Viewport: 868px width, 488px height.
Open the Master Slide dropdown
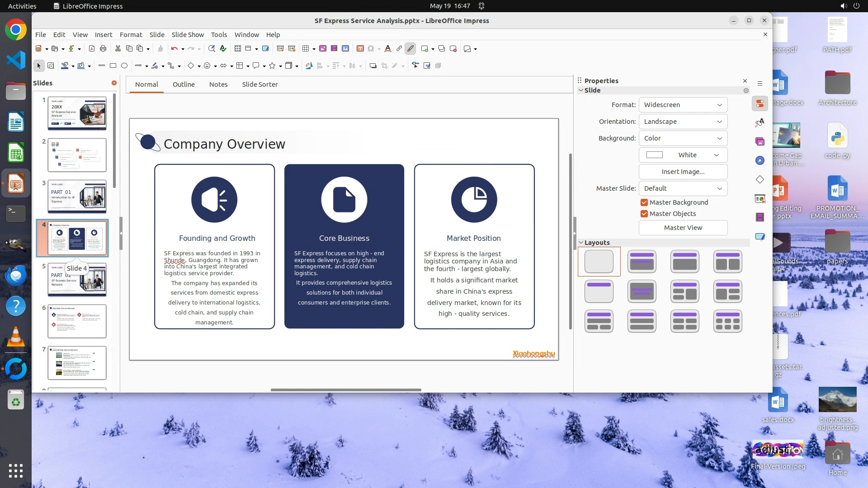[x=683, y=188]
